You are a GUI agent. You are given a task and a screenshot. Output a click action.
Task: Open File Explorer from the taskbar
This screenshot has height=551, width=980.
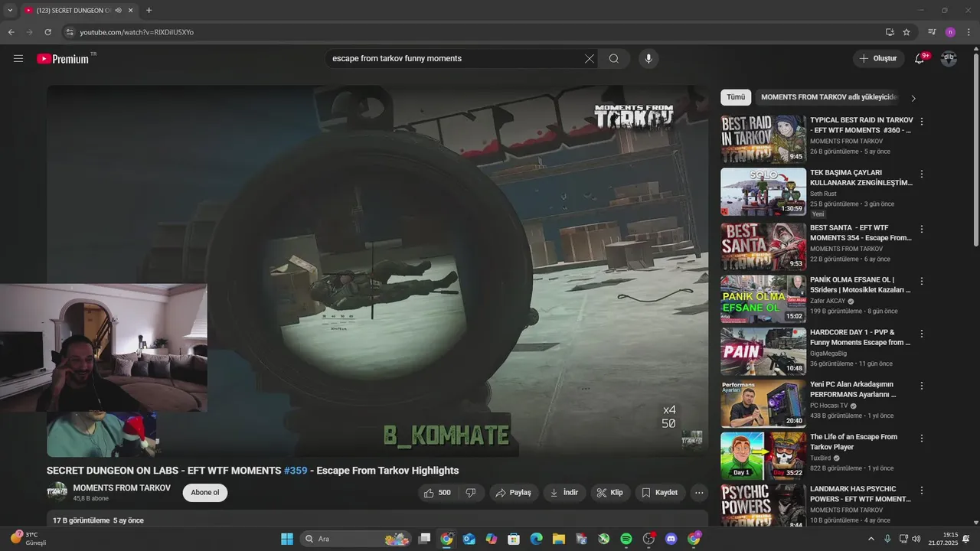[559, 539]
